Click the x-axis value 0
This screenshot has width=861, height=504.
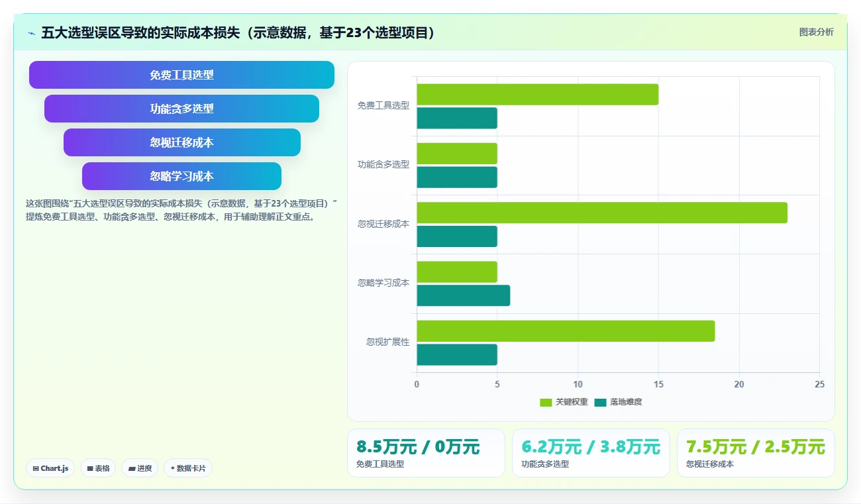point(417,385)
